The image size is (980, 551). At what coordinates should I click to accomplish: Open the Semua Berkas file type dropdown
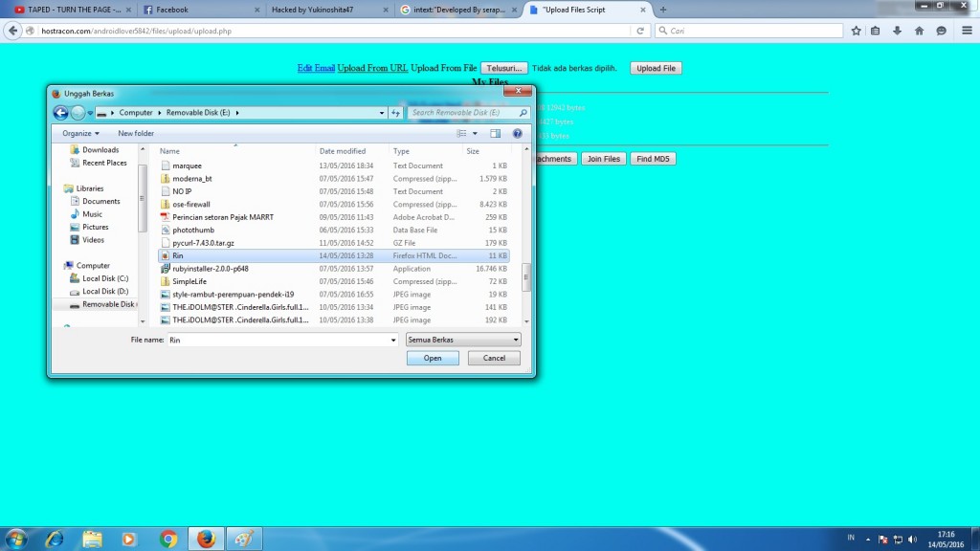tap(462, 340)
